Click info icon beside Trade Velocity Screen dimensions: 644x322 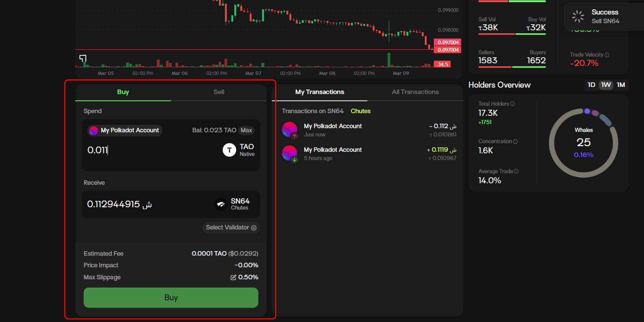[607, 55]
